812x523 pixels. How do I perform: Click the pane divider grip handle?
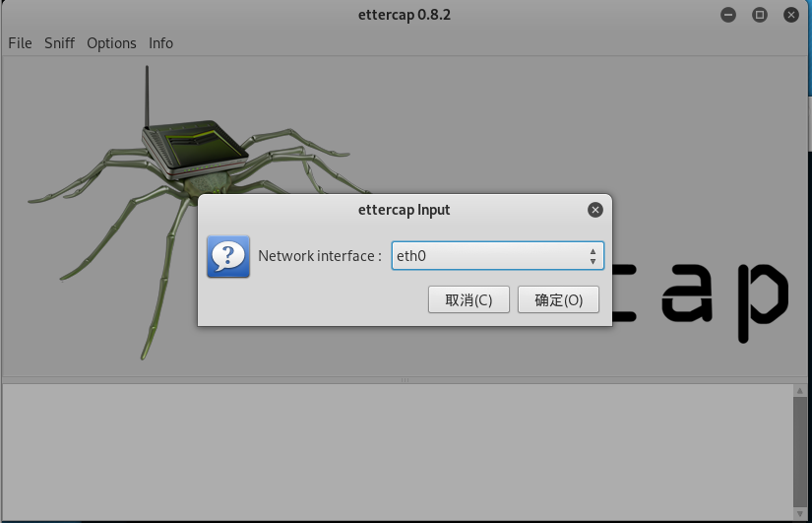pyautogui.click(x=405, y=380)
